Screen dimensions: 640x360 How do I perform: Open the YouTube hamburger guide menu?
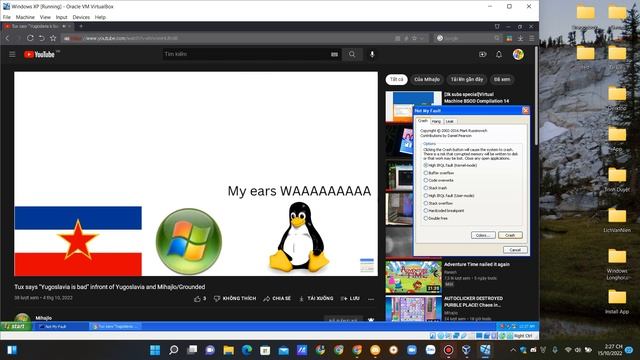pyautogui.click(x=12, y=54)
